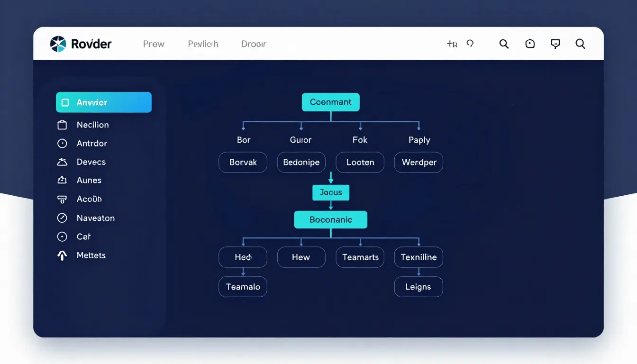
Task: Click the last search magnifier in header
Action: pos(580,44)
